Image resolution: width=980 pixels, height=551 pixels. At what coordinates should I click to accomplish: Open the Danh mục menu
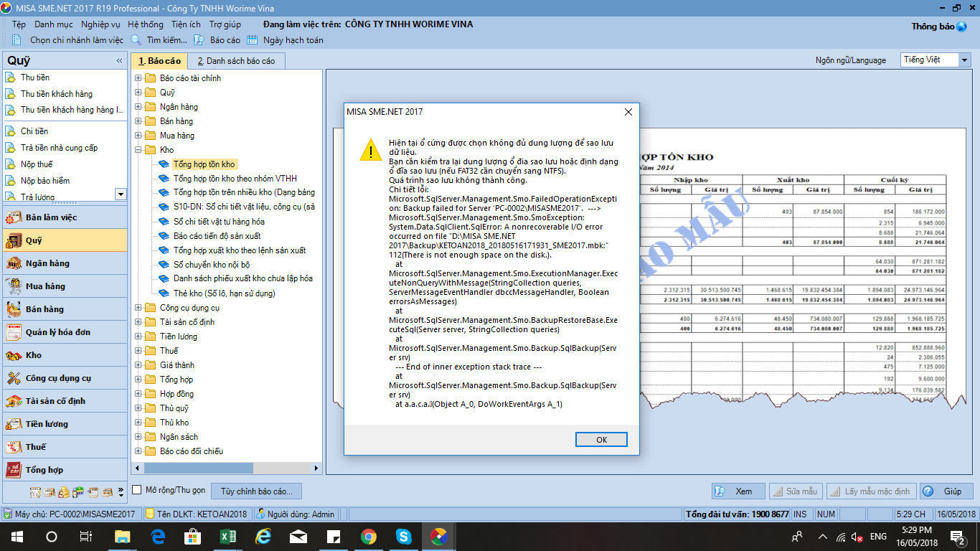pos(54,24)
